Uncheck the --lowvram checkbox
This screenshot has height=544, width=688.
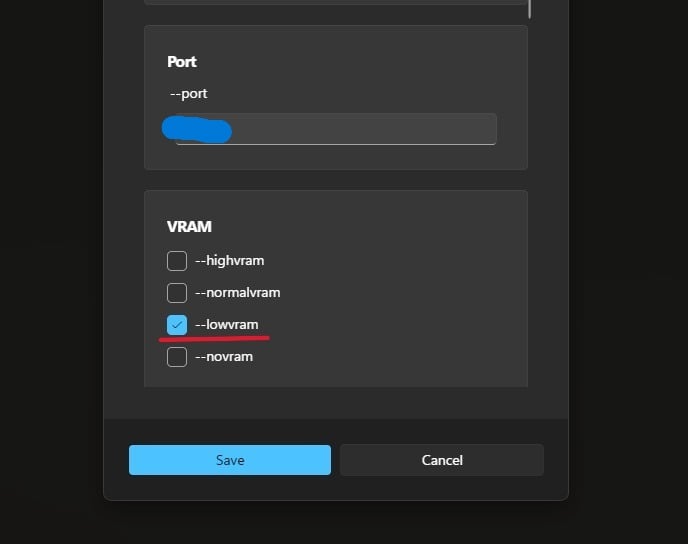177,325
